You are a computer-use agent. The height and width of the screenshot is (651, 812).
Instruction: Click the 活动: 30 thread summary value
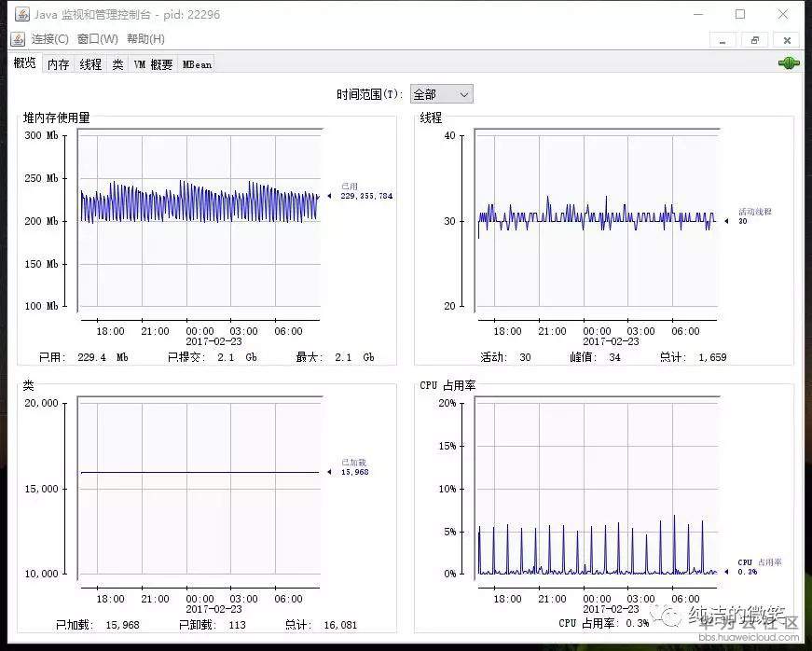click(x=505, y=357)
